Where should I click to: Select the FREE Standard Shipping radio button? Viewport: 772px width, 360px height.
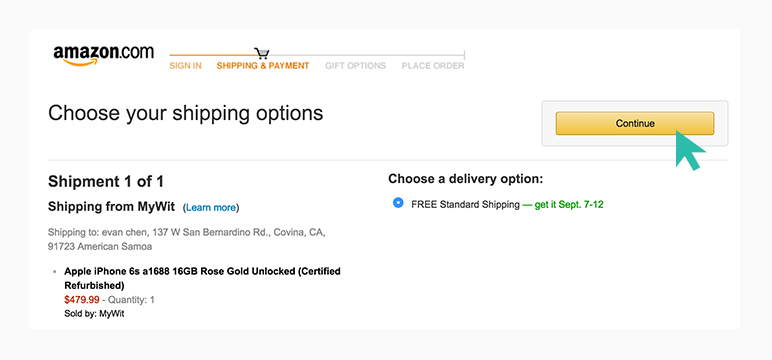(398, 203)
